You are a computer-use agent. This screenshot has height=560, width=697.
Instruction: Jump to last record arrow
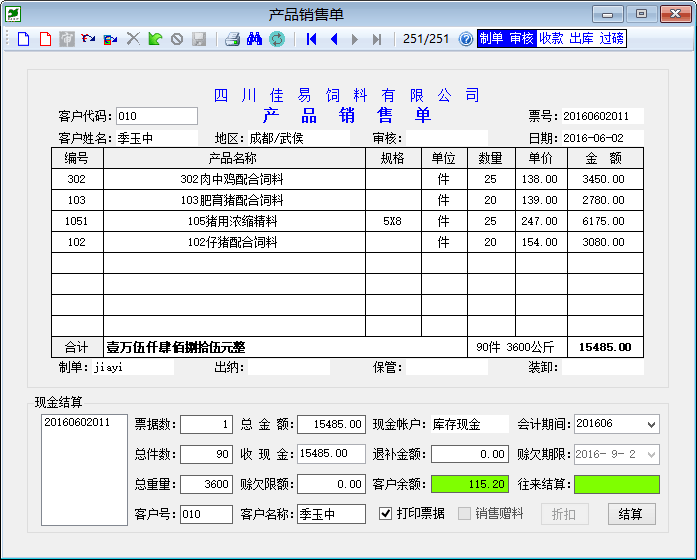tap(377, 39)
